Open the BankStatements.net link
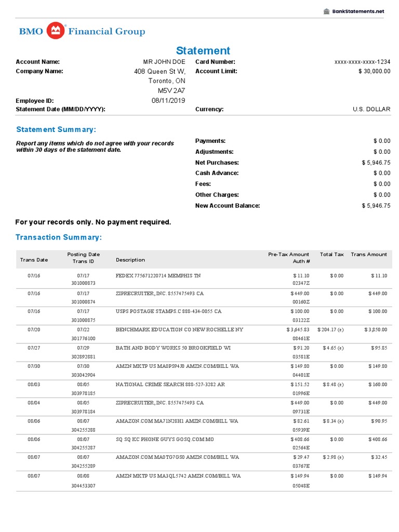The height and width of the screenshot is (532, 399). point(358,11)
